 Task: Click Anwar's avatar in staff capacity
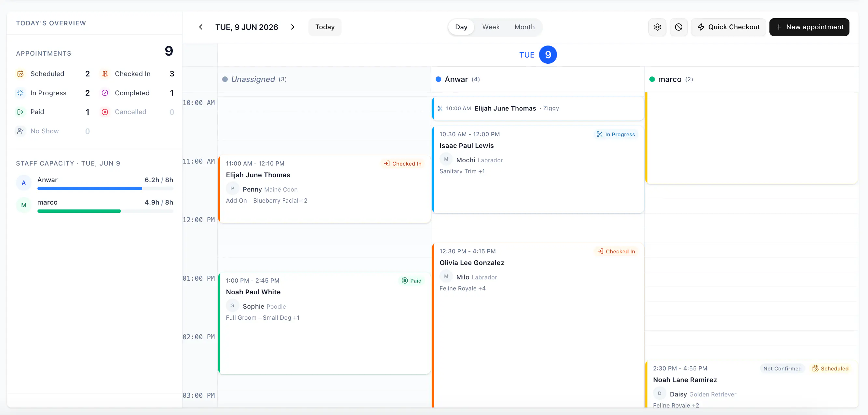[x=23, y=182]
